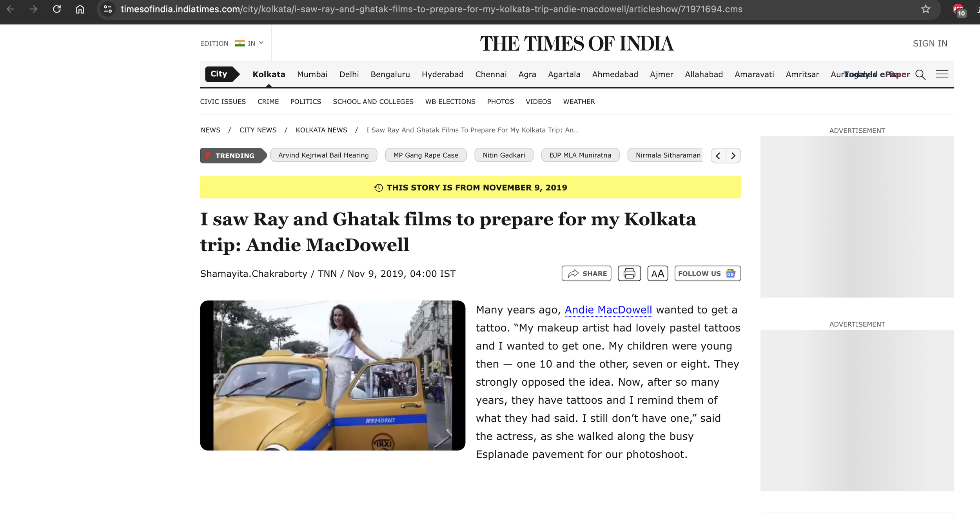Open Arvind Kejriwal Bail Hearing topic
This screenshot has height=517, width=980.
323,155
